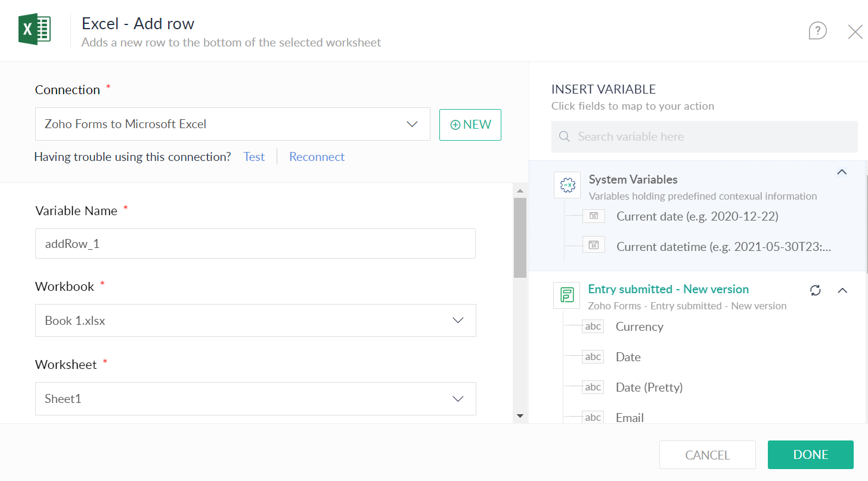868x481 pixels.
Task: Click abc icon next to Date
Action: pos(593,356)
